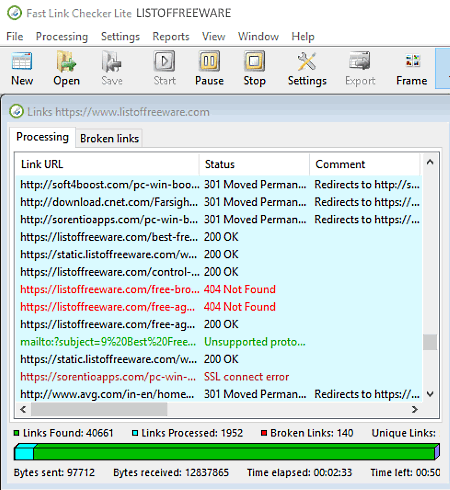450x490 pixels.
Task: Select the download.cnet.com/Farsigh link row
Action: [219, 202]
